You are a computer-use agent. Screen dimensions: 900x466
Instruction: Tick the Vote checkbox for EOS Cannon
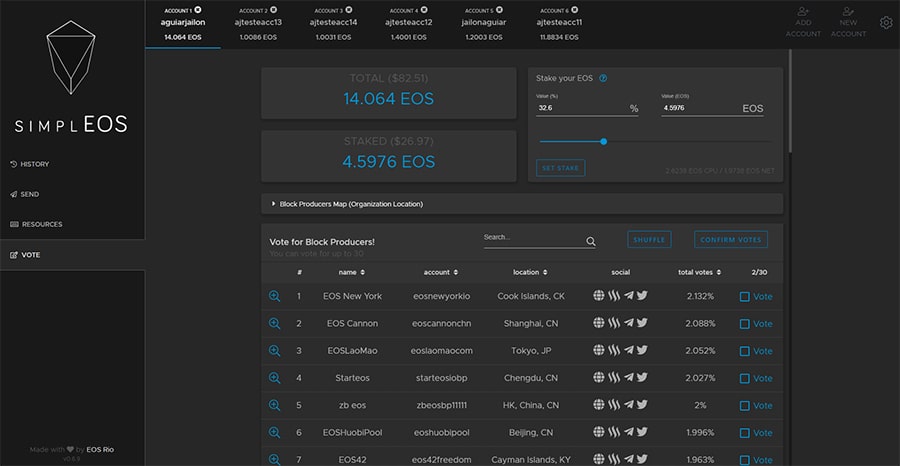pyautogui.click(x=744, y=323)
